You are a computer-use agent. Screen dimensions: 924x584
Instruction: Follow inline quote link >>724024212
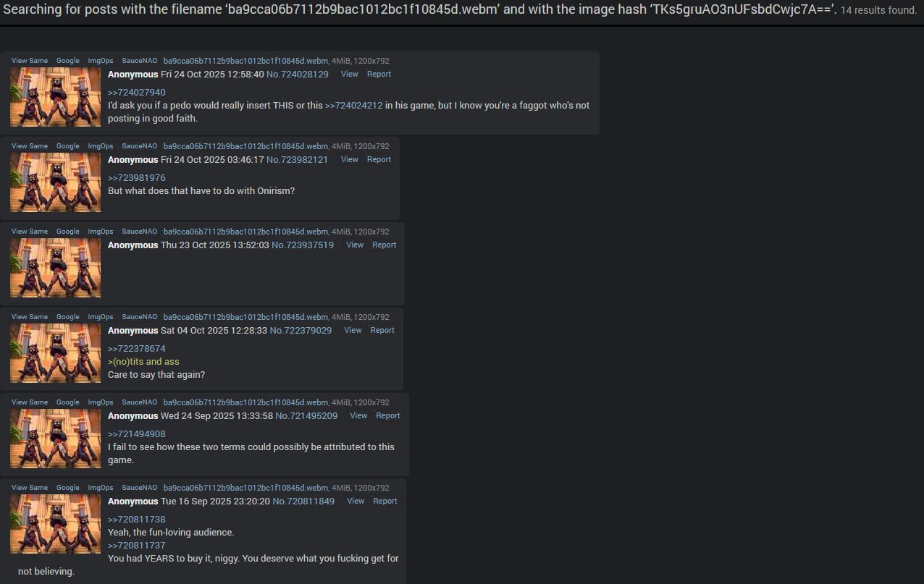354,106
